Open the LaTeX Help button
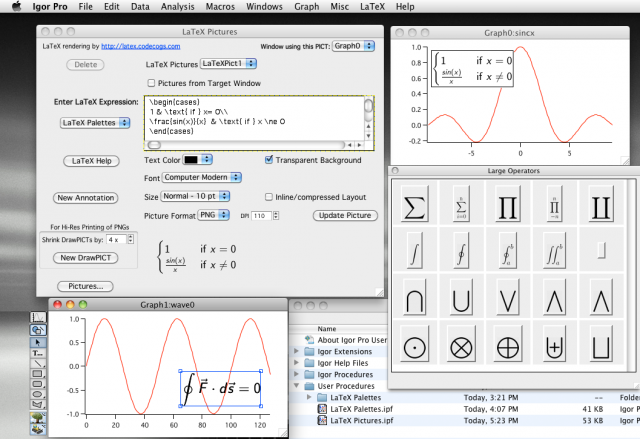 (x=91, y=161)
